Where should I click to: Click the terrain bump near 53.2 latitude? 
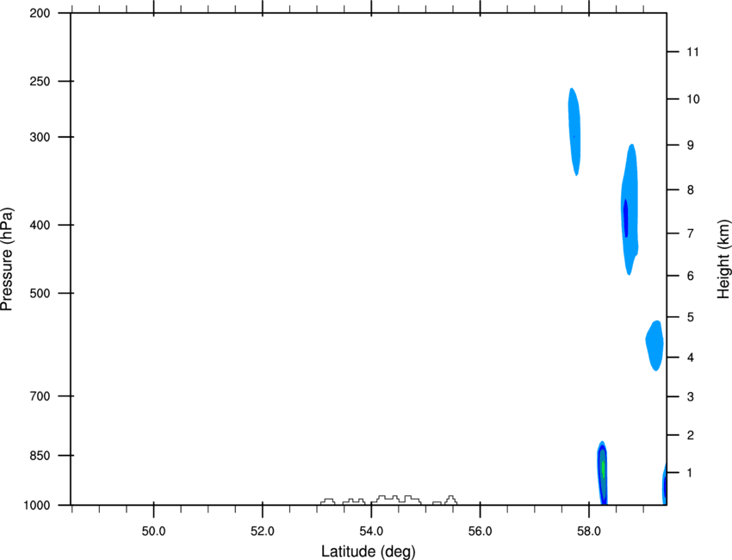328,501
